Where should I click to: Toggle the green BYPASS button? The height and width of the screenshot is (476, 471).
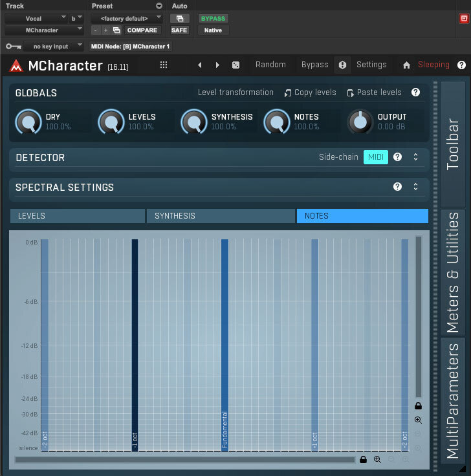(x=213, y=19)
